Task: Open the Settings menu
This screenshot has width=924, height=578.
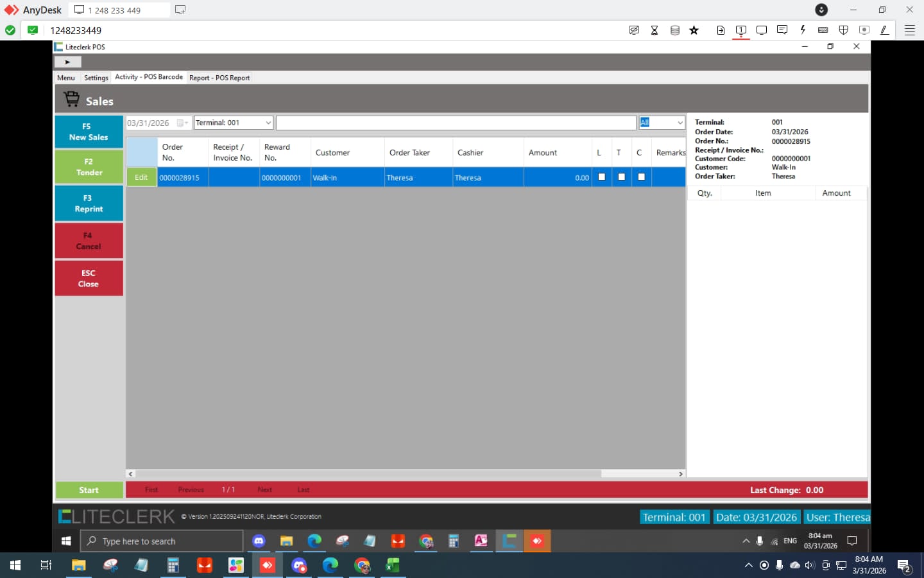Action: pyautogui.click(x=96, y=78)
